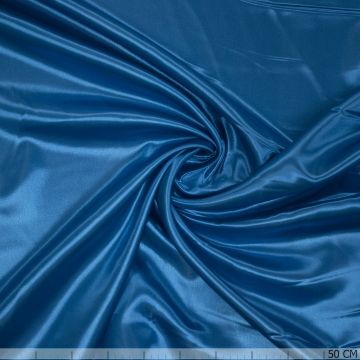The width and height of the screenshot is (360, 360).
Task: Click the 50 CM scale label
Action: [x=342, y=354]
